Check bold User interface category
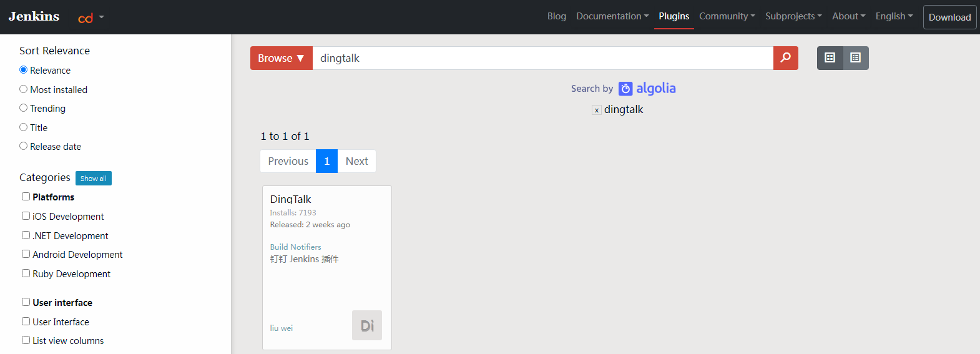This screenshot has width=980, height=354. (x=26, y=302)
